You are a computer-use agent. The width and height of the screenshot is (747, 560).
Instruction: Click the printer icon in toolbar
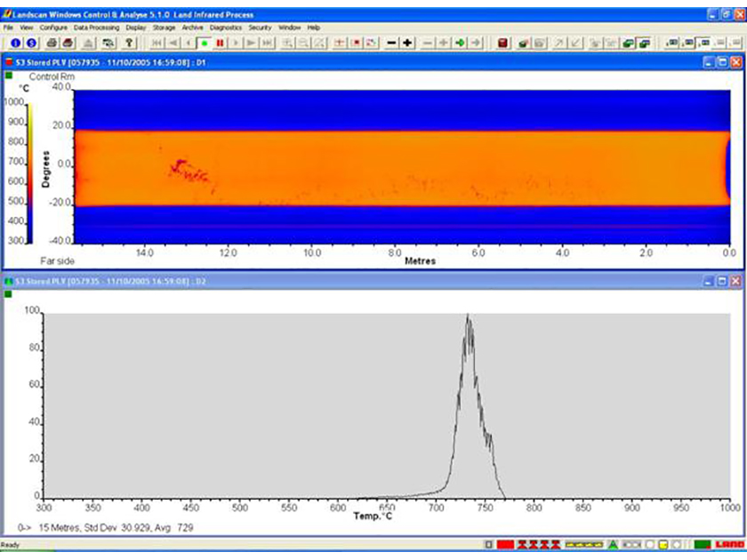click(52, 43)
